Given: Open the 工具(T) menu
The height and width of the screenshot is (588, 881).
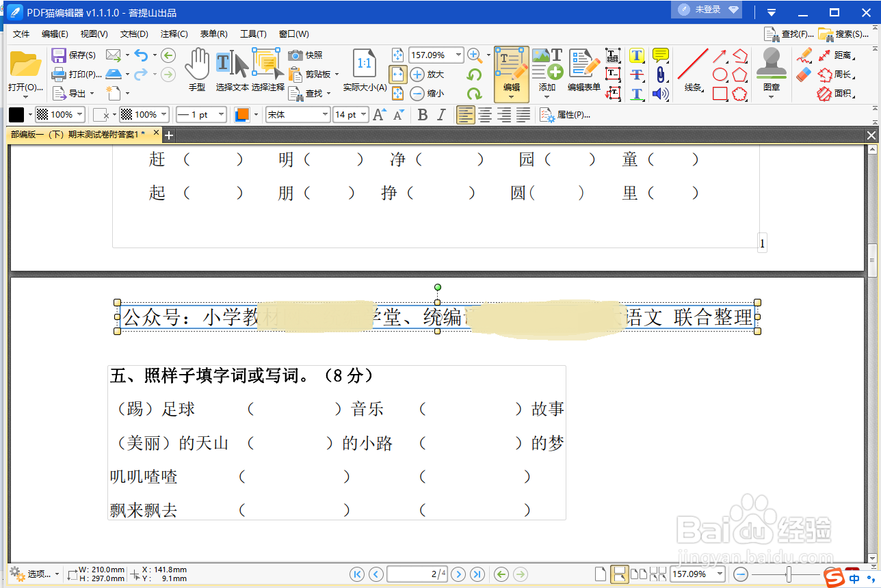Looking at the screenshot, I should coord(253,34).
